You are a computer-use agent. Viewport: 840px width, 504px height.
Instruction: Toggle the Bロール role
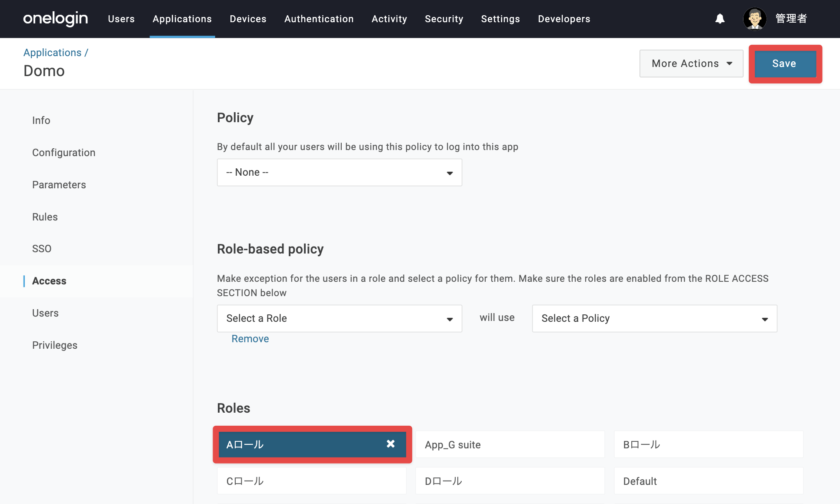tap(709, 444)
